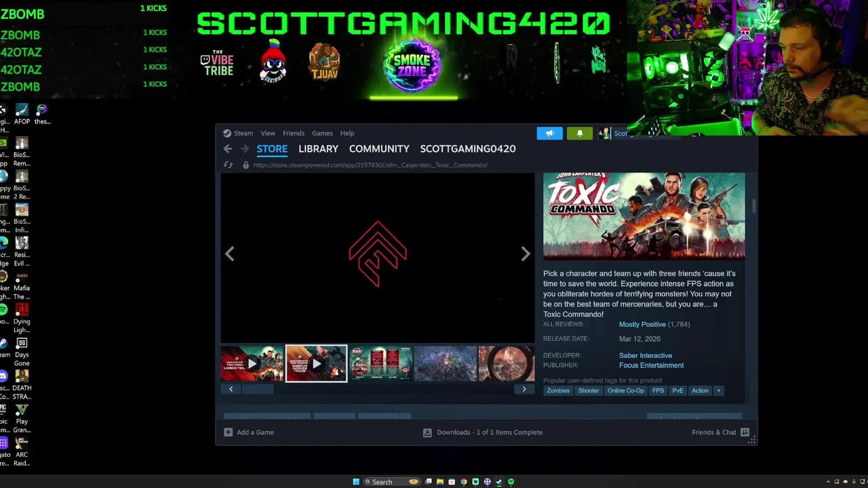Open Chrome from the taskbar
Image resolution: width=868 pixels, height=488 pixels.
464,482
